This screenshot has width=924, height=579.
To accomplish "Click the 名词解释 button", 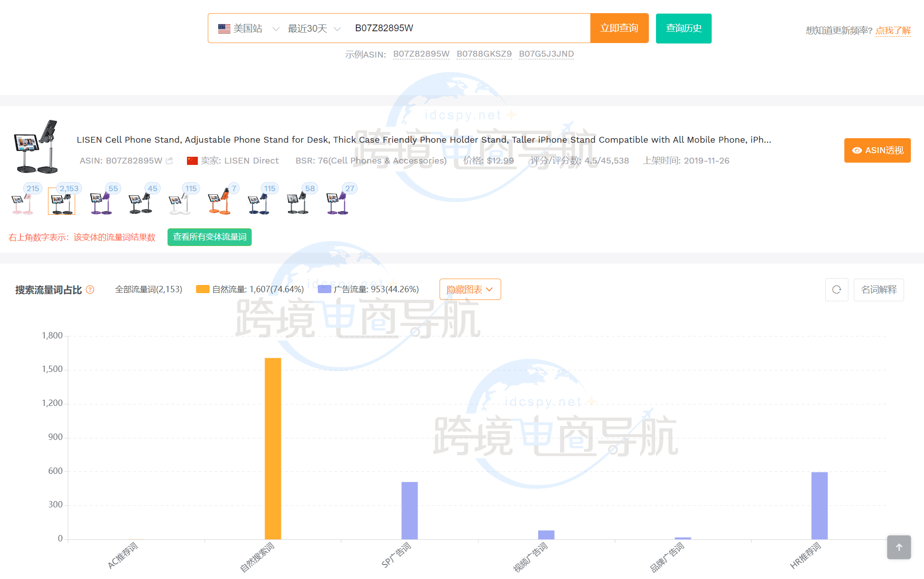I will tap(878, 290).
